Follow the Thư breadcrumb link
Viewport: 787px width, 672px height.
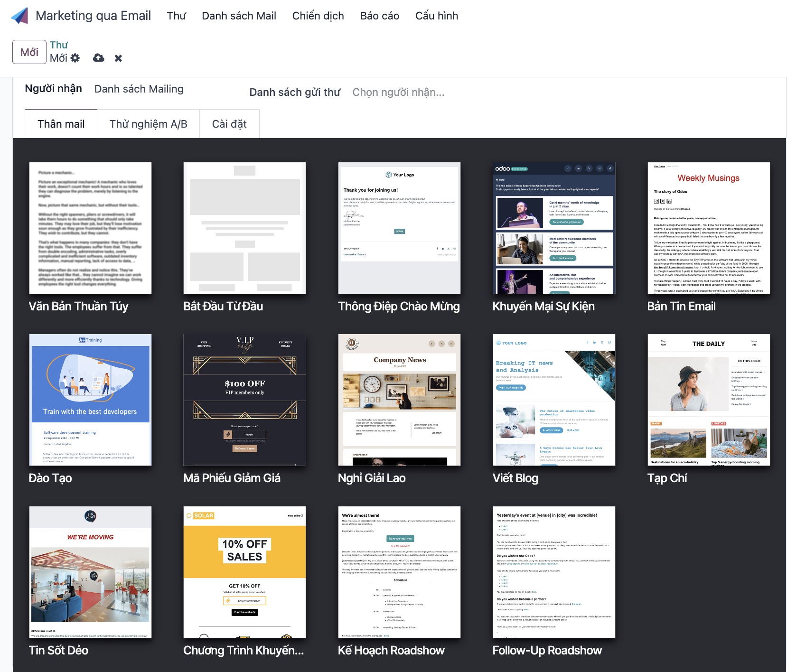(59, 45)
